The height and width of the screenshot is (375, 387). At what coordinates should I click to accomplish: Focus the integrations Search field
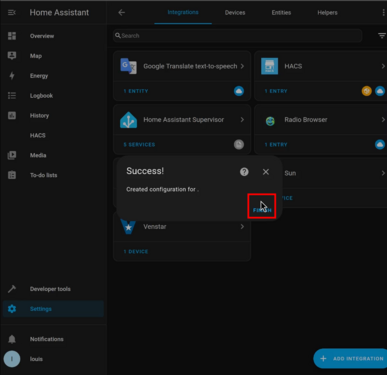[x=237, y=35]
